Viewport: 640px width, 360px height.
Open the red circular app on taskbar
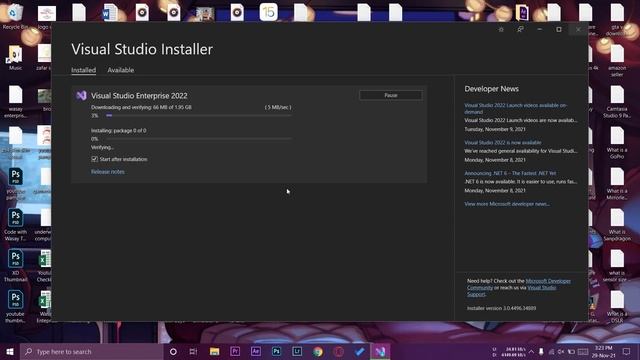point(338,351)
